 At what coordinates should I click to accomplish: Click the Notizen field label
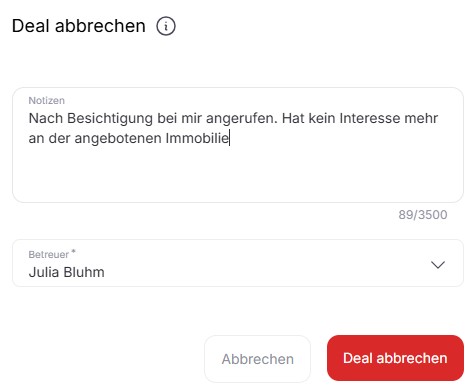[x=47, y=100]
